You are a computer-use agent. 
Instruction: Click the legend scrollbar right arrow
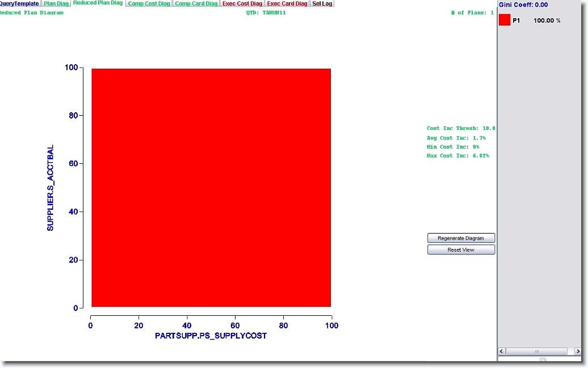pyautogui.click(x=577, y=352)
